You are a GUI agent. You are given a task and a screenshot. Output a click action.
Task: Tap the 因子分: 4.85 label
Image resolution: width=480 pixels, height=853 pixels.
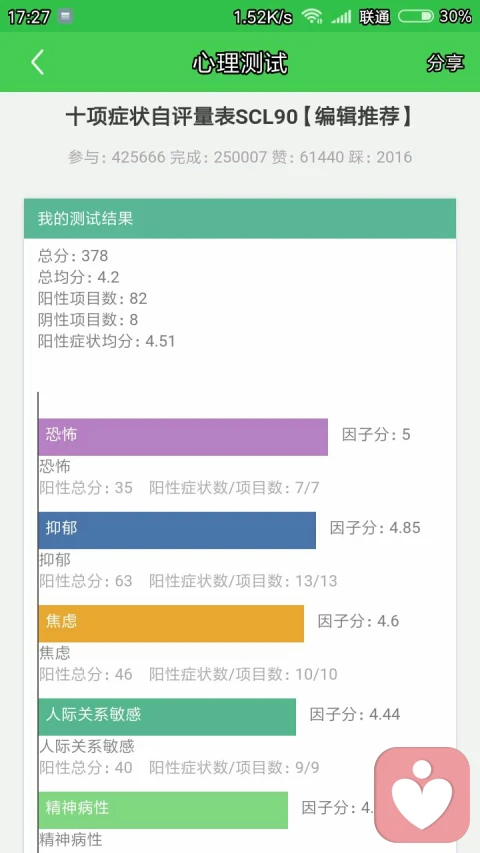coord(375,528)
